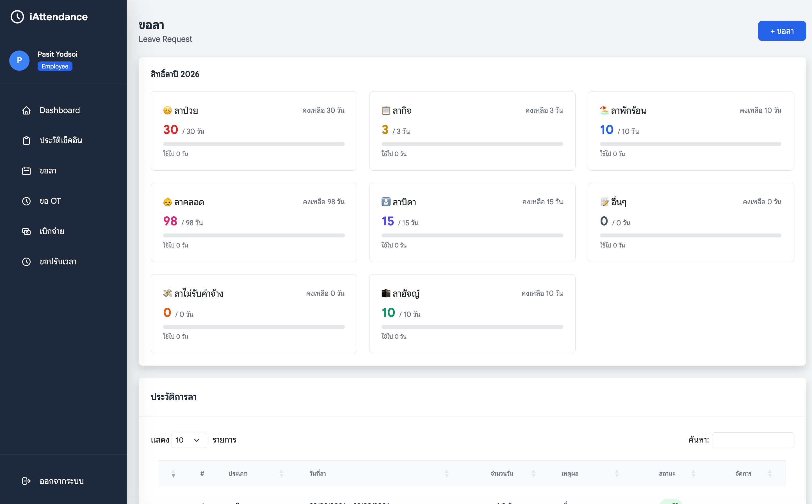
Task: Go to ประวัติเช็คอิน menu item
Action: [61, 140]
